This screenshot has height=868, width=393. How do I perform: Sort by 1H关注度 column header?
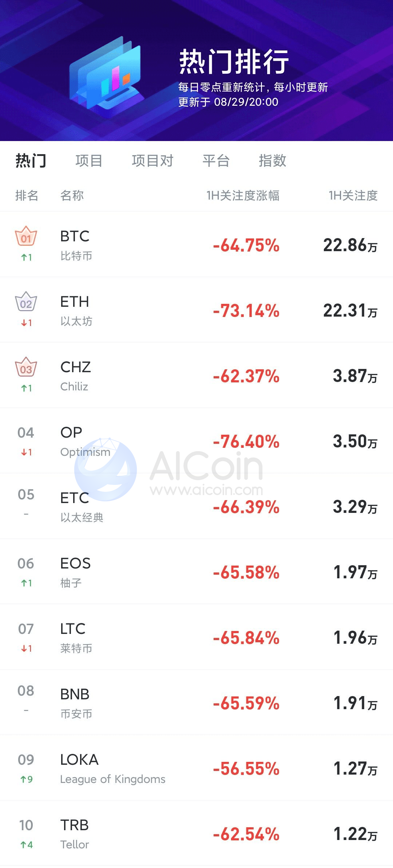point(353,196)
